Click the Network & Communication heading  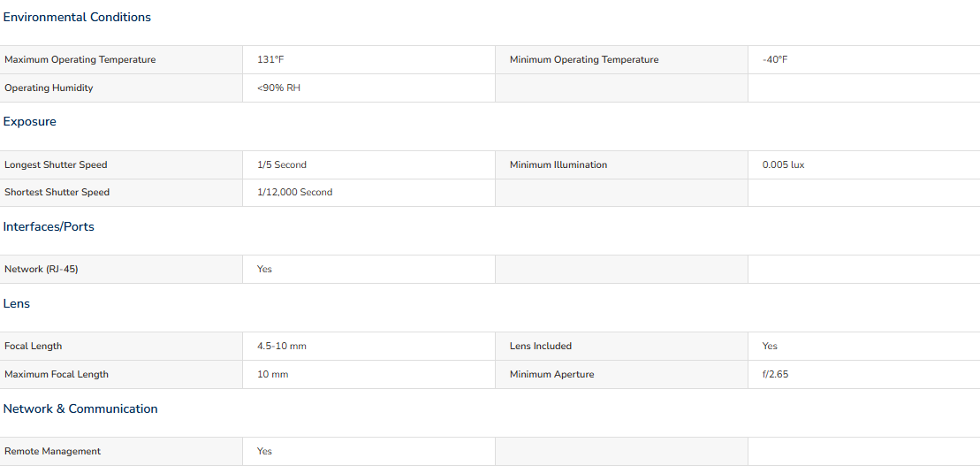80,408
